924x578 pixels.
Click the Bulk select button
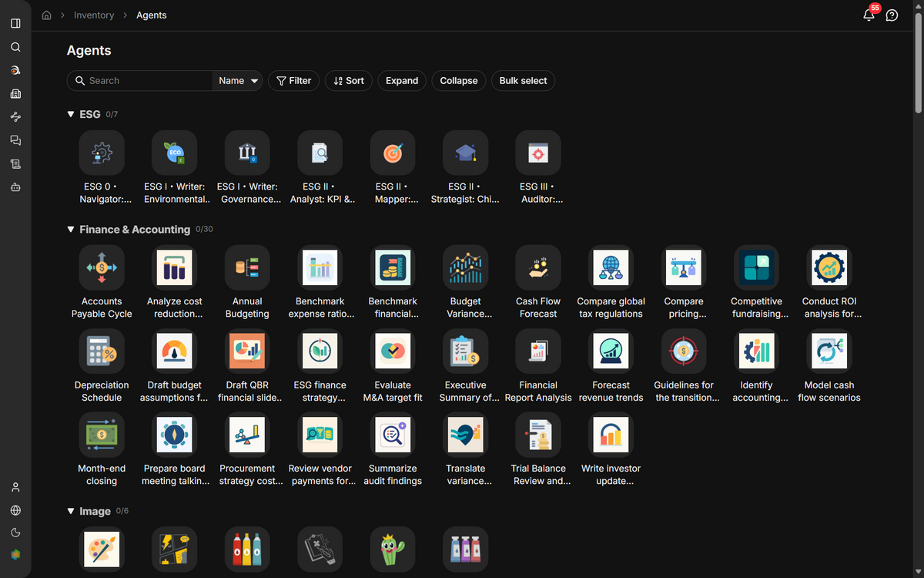(523, 80)
